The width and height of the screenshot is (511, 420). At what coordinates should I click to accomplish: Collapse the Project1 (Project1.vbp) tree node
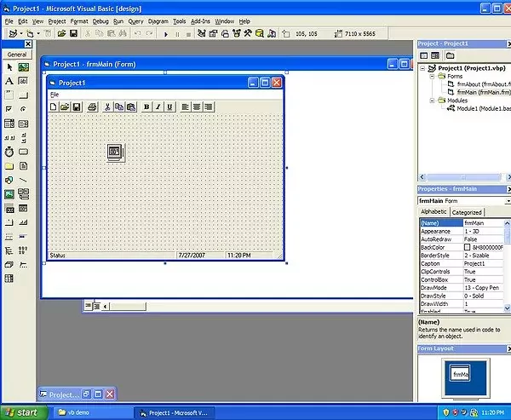coord(422,68)
